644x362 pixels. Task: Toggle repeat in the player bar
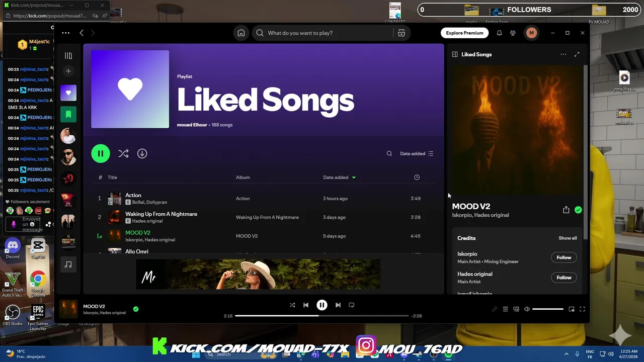(x=352, y=305)
